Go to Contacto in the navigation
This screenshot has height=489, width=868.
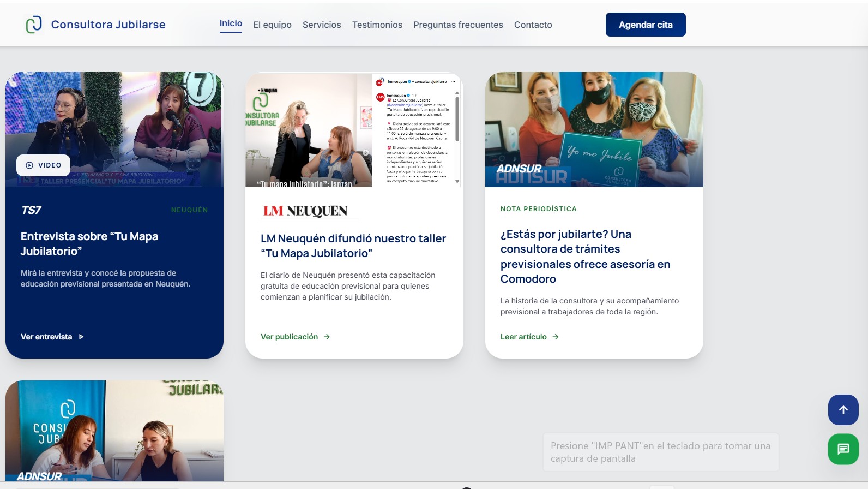[x=533, y=25]
